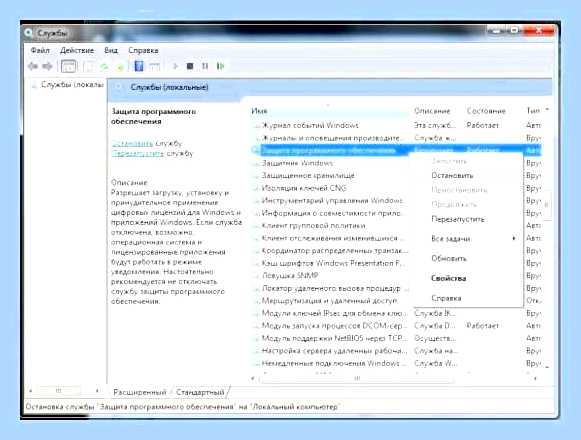Click the left pane horizontal scrollbar
Viewport: 581px width, 440px height.
pos(58,391)
